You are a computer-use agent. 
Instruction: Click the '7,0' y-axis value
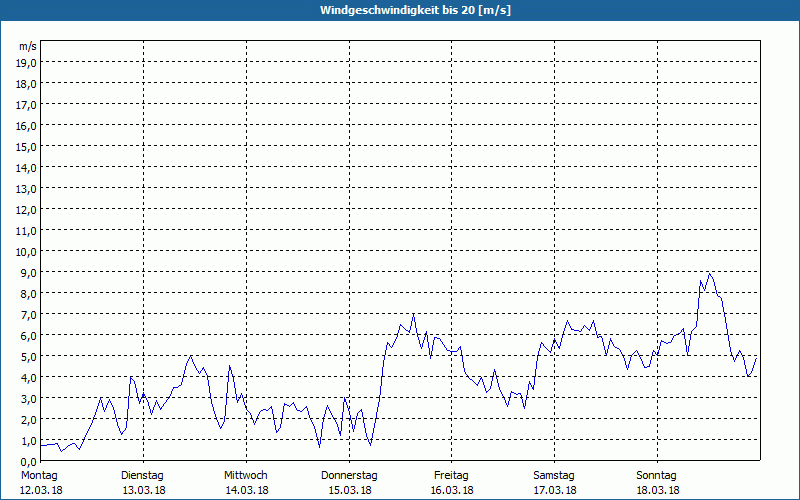click(x=29, y=315)
